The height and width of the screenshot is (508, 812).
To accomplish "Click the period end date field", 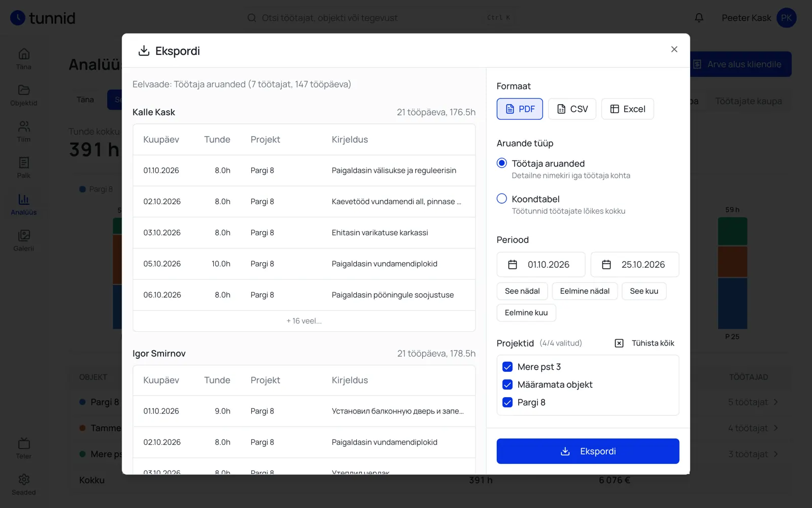I will tap(635, 265).
